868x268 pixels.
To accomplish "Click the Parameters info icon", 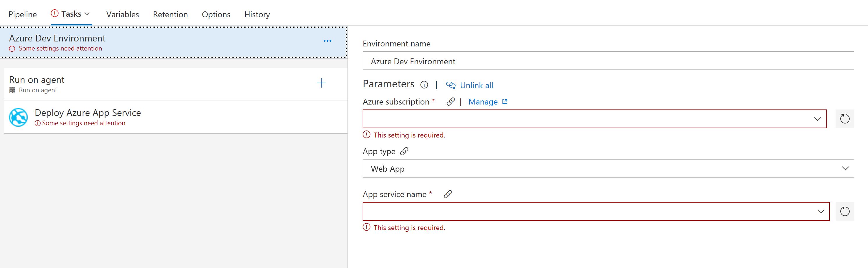I will 424,85.
